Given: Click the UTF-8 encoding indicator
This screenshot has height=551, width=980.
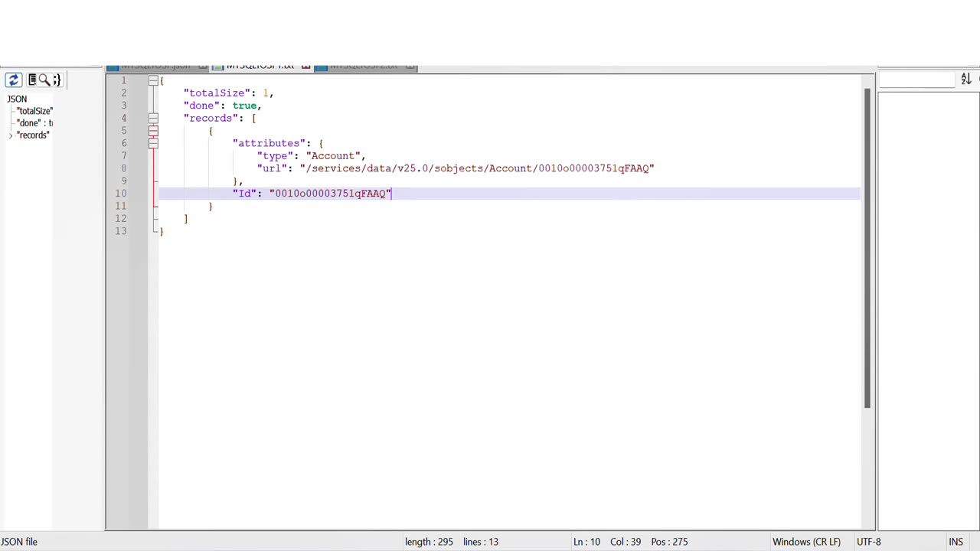Looking at the screenshot, I should (868, 542).
